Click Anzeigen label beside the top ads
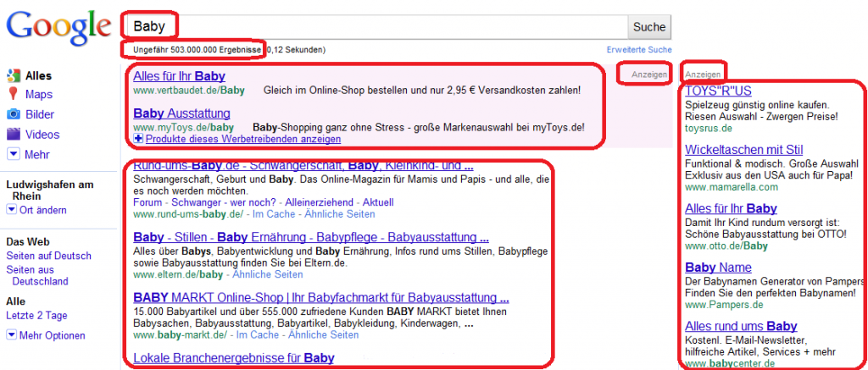Image resolution: width=868 pixels, height=370 pixels. coord(649,75)
